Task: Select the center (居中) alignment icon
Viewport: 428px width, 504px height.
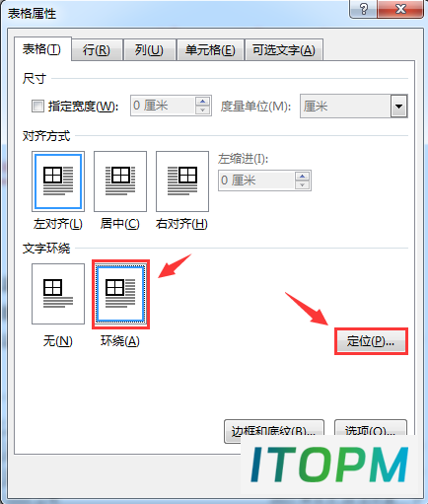Action: click(x=120, y=181)
